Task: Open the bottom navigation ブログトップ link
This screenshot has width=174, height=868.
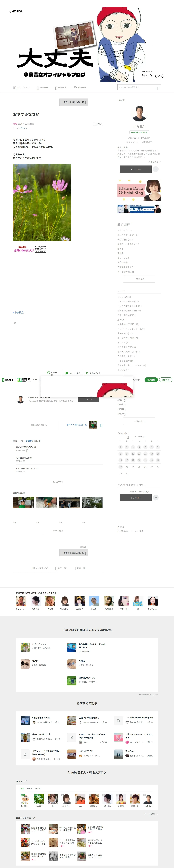Action: coord(40,568)
